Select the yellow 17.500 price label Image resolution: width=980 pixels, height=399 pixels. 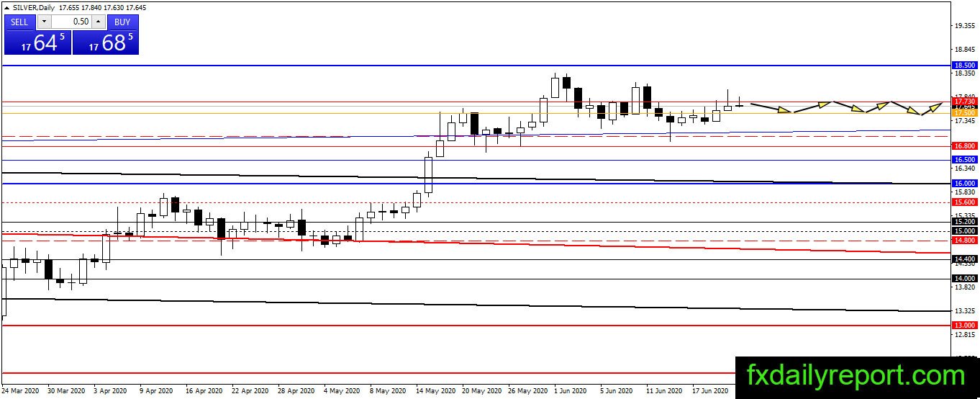(x=964, y=113)
